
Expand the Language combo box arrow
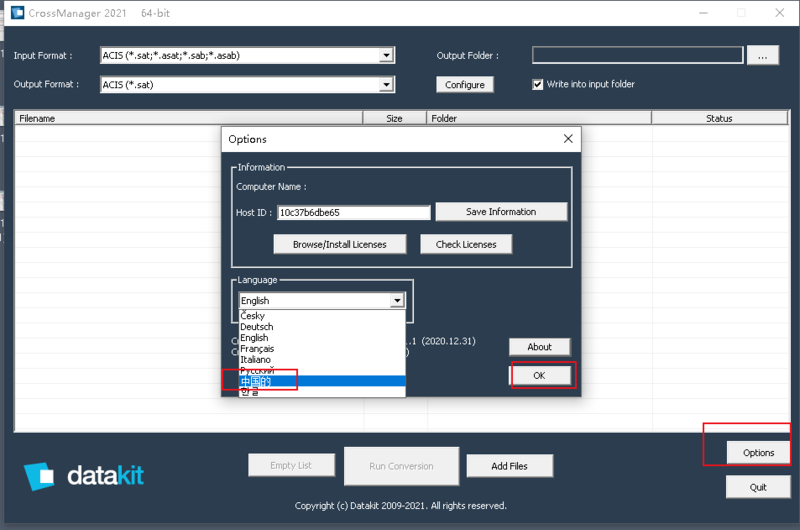pos(397,300)
